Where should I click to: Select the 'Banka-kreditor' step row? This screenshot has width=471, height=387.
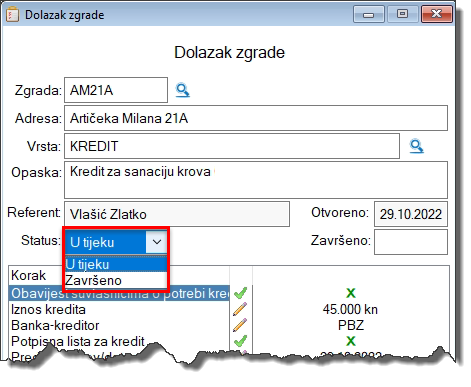click(x=119, y=325)
